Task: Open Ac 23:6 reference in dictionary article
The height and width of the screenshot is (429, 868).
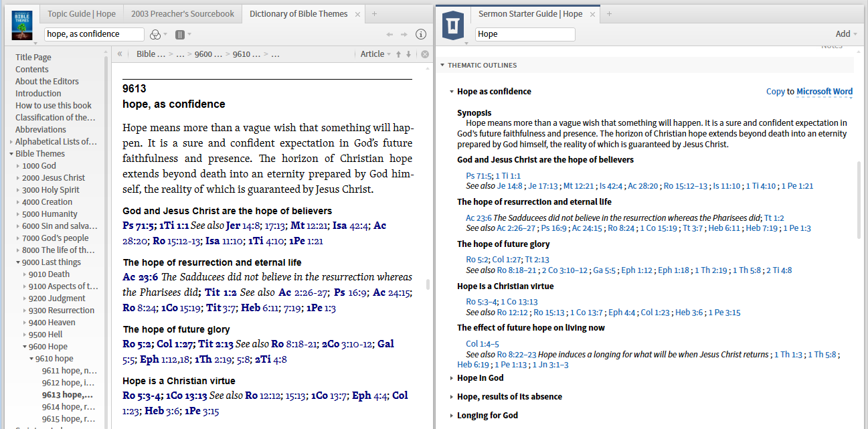Action: [141, 277]
